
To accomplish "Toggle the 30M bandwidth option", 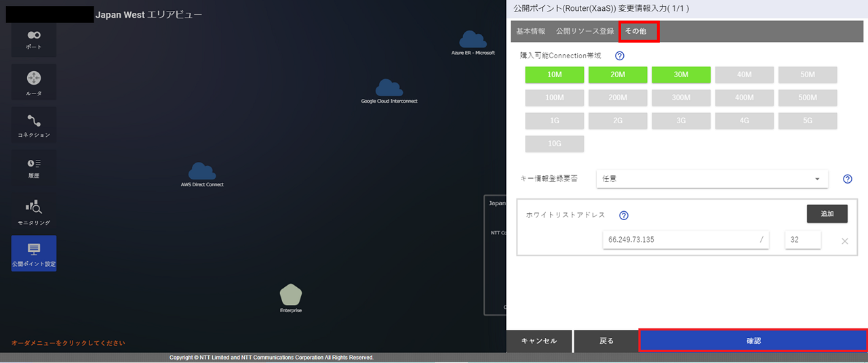I will 681,75.
